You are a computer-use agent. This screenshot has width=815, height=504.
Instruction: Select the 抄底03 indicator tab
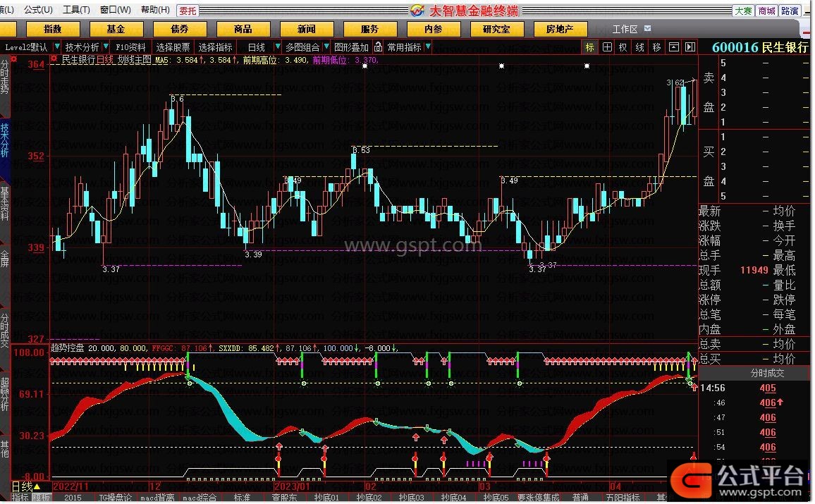coord(411,498)
